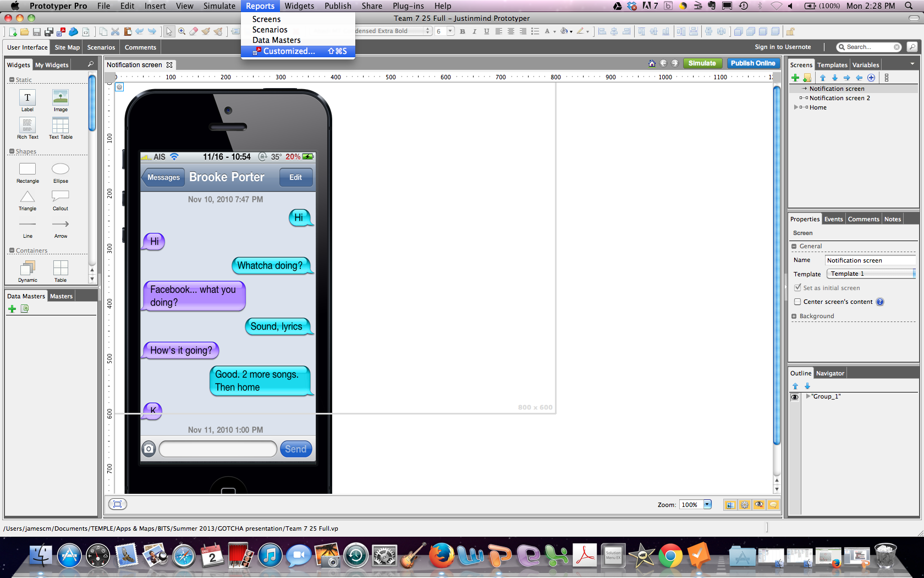Collapse the Static widgets section
Viewport: 924px width, 578px height.
point(12,80)
